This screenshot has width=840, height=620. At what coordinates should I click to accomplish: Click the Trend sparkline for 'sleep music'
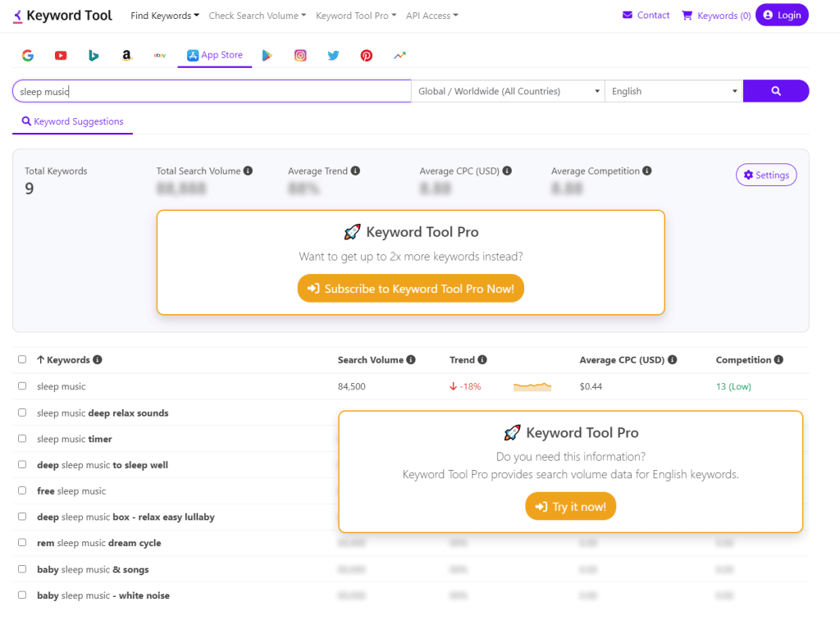[532, 386]
